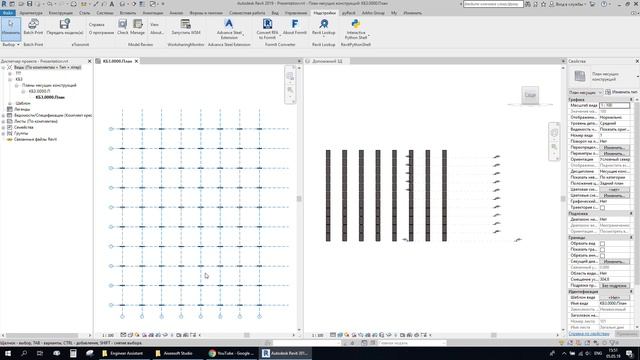Toggle Обрезать вид checkbox
The width and height of the screenshot is (640, 360).
(x=602, y=244)
